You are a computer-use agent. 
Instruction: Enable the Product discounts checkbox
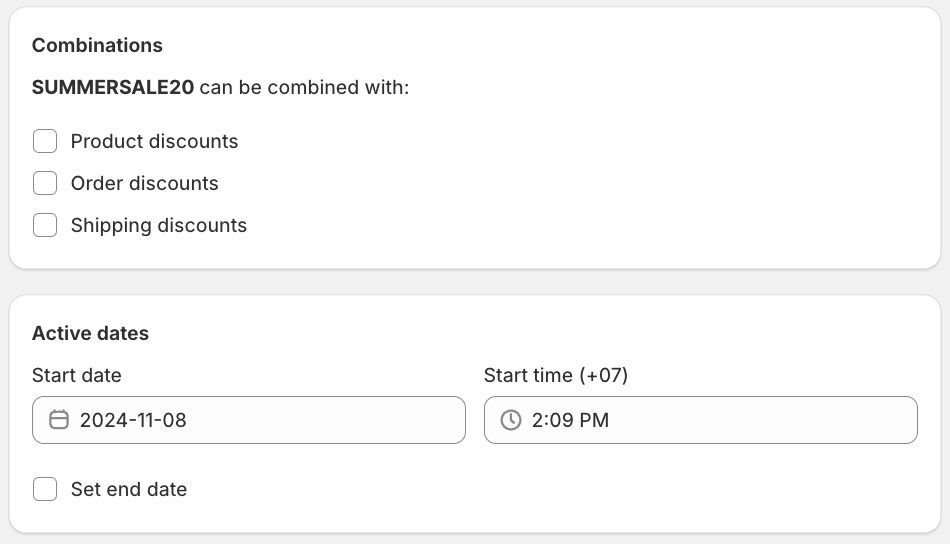tap(45, 141)
